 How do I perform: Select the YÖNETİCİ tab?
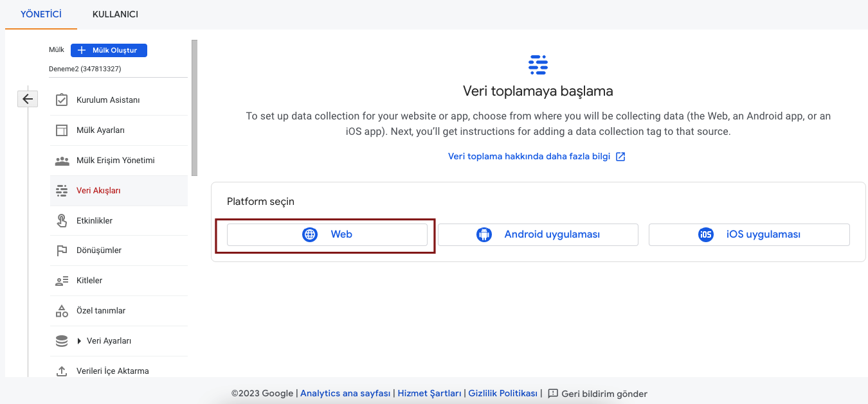[x=41, y=13]
